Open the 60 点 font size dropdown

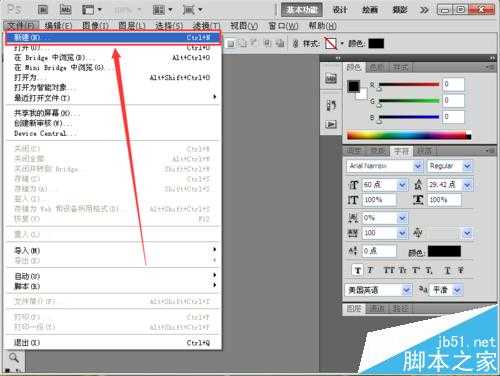point(403,185)
